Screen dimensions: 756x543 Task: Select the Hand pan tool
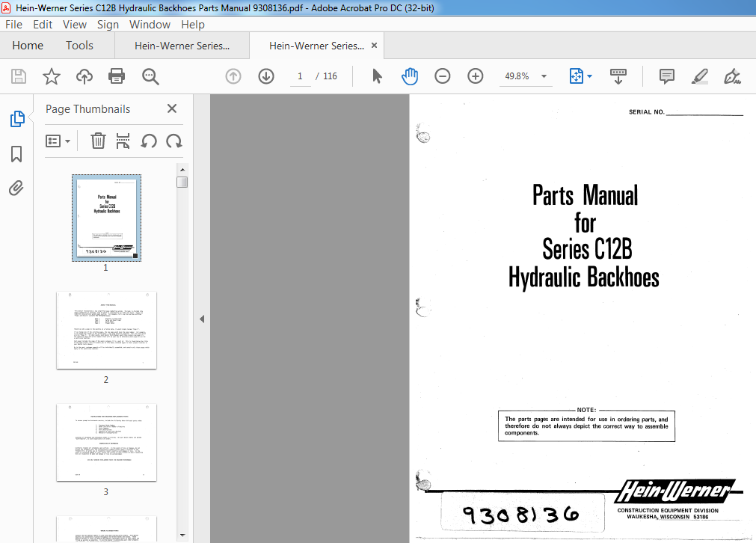409,76
